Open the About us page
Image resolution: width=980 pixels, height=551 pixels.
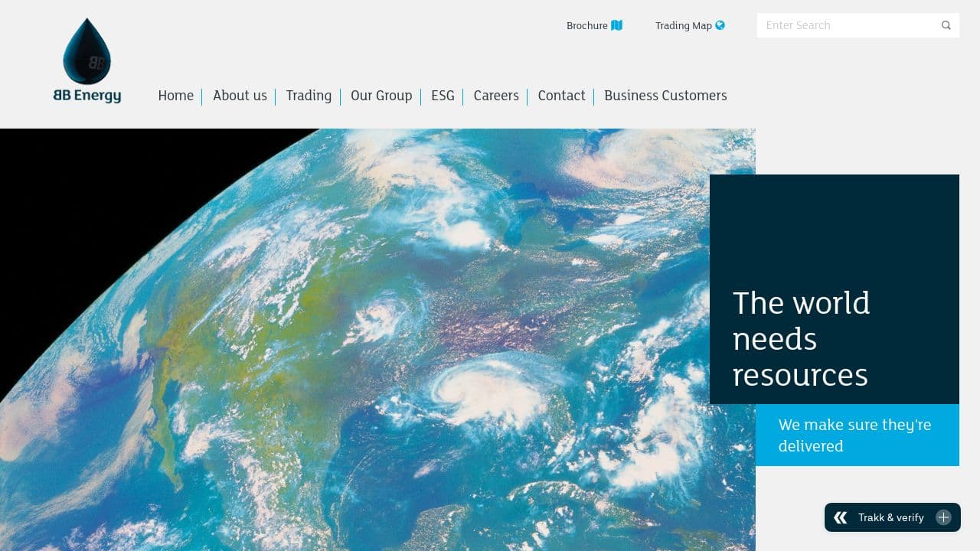(240, 96)
